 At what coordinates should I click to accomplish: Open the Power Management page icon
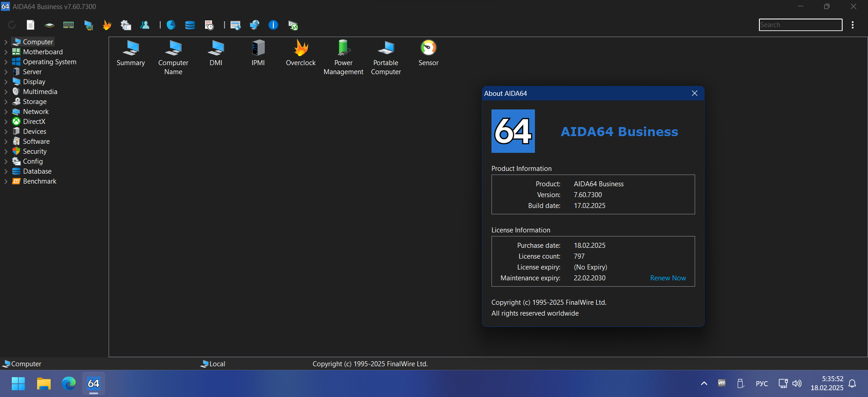[343, 57]
